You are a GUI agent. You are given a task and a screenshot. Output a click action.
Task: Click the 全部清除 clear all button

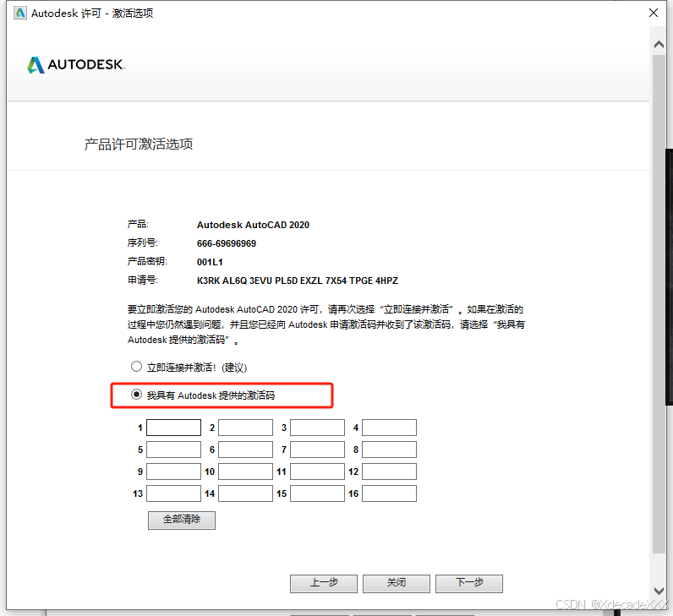(182, 520)
